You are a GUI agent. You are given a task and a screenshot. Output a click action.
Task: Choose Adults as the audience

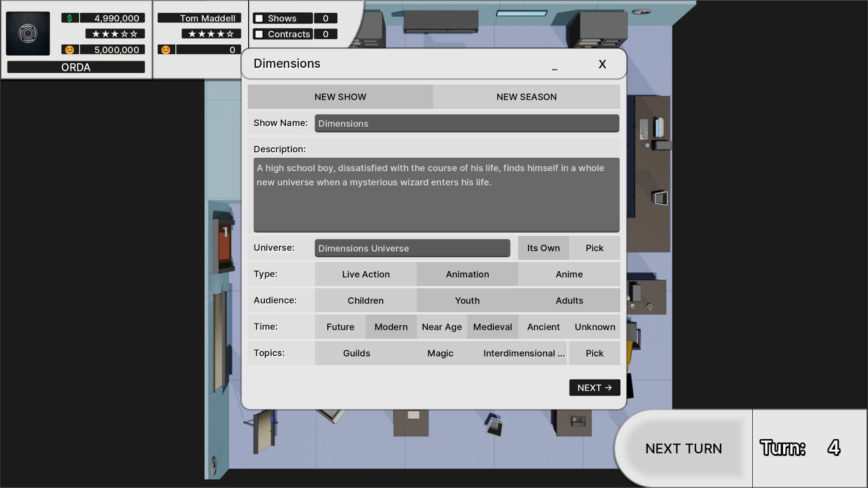click(569, 300)
